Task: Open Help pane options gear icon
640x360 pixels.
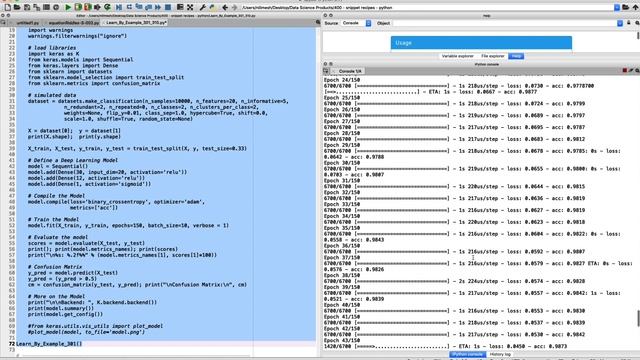Action: (637, 23)
